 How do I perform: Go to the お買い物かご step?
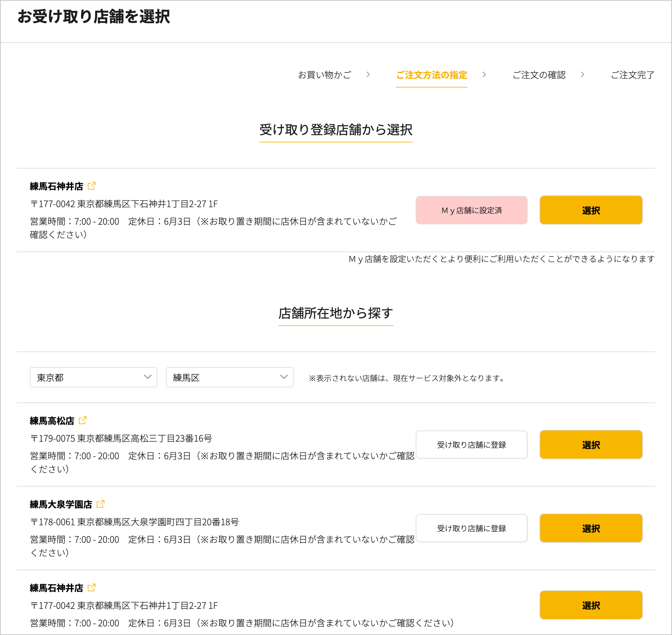pos(325,75)
